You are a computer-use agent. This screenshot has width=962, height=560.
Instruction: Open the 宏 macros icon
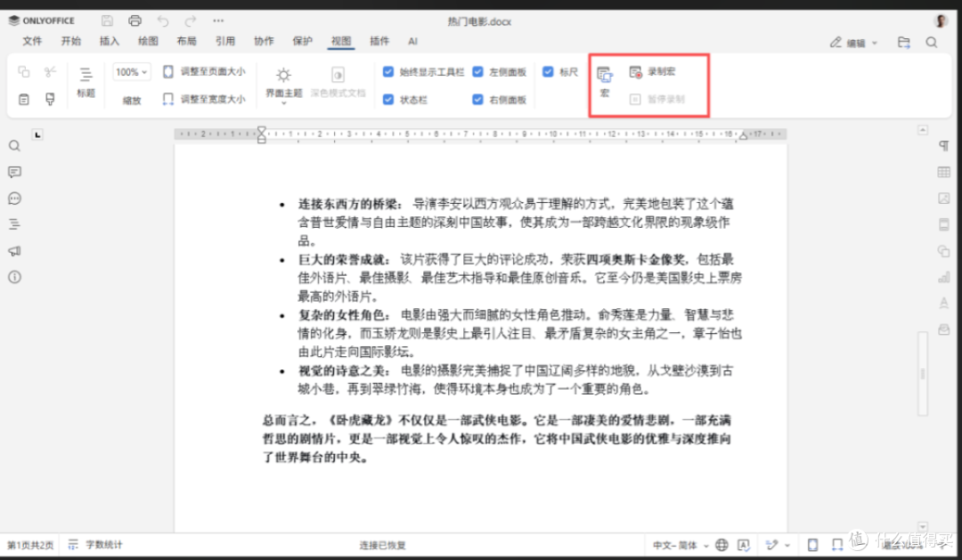point(604,82)
